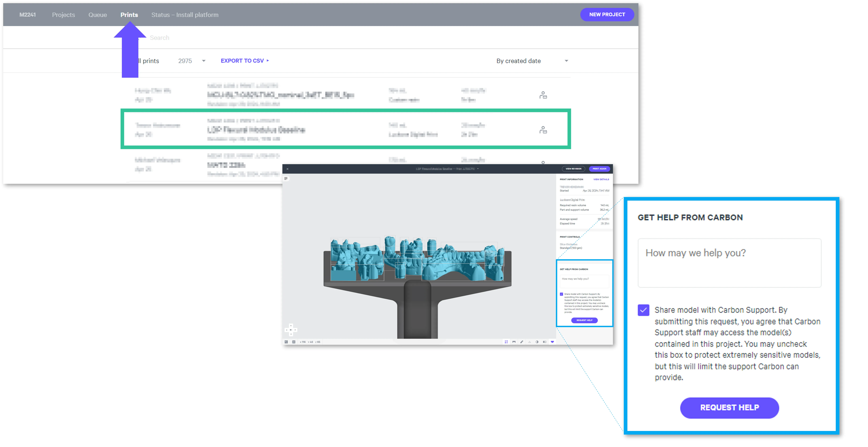This screenshot has width=868, height=447.
Task: Click the split-panel view icon
Action: (544, 342)
